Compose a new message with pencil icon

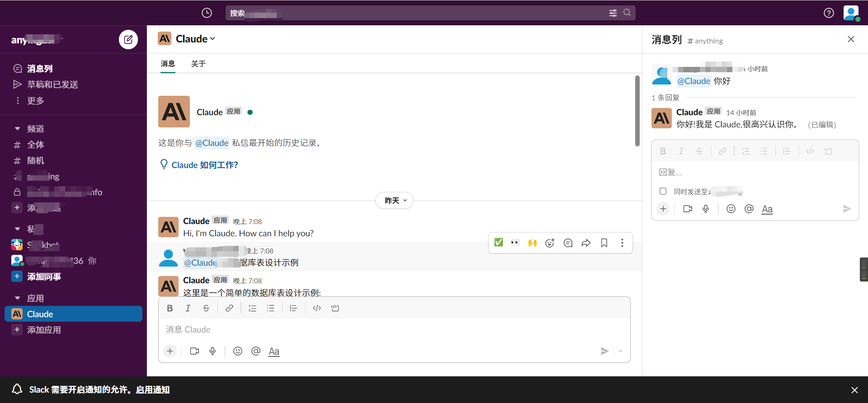tap(128, 40)
